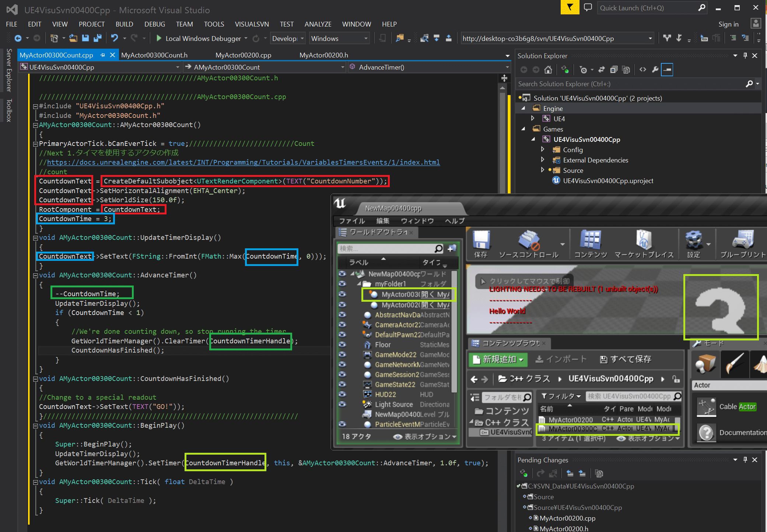Collapse the Games folder node

pyautogui.click(x=523, y=129)
